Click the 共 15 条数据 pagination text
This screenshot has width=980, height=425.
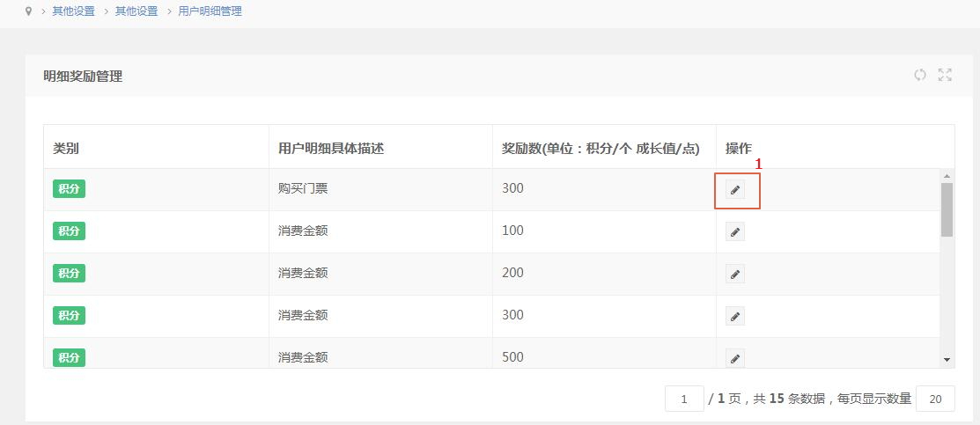[789, 399]
